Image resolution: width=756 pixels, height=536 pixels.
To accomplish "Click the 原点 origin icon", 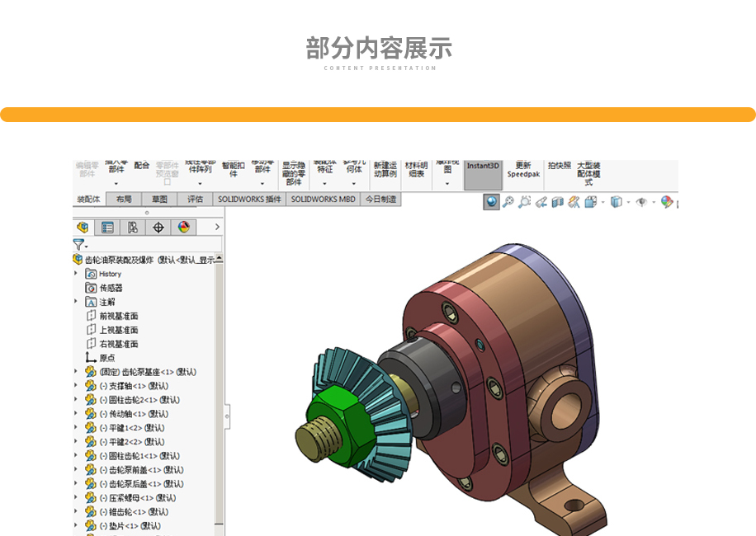I will pyautogui.click(x=91, y=357).
